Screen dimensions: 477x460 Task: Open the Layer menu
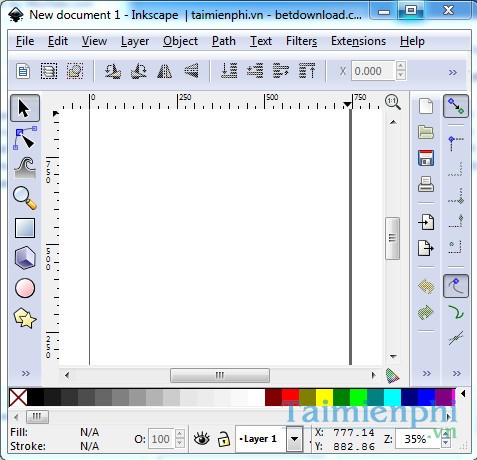(135, 41)
